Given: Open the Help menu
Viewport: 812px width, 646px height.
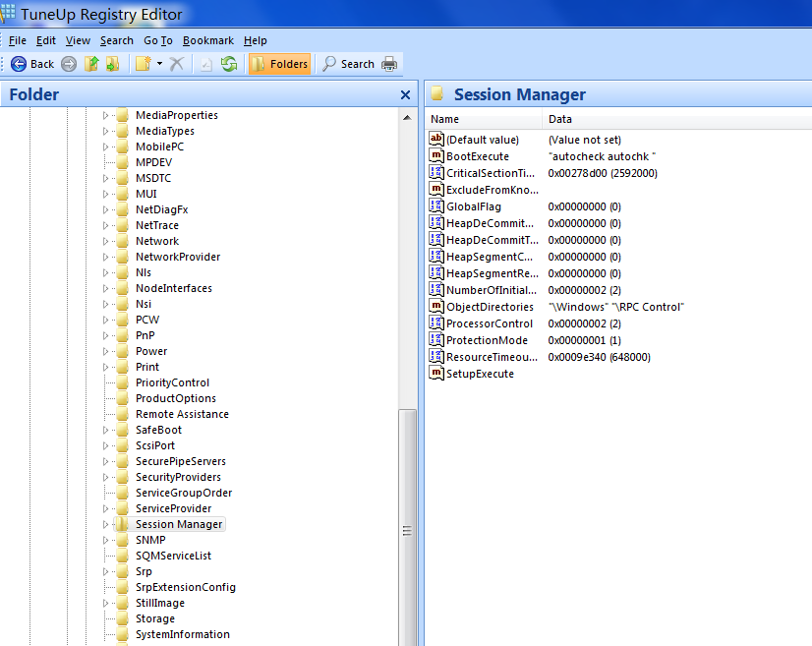Looking at the screenshot, I should tap(256, 40).
